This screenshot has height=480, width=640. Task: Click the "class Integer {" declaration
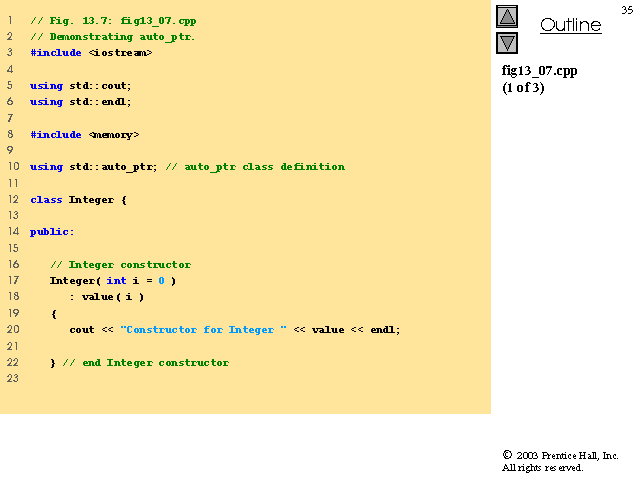tap(79, 199)
